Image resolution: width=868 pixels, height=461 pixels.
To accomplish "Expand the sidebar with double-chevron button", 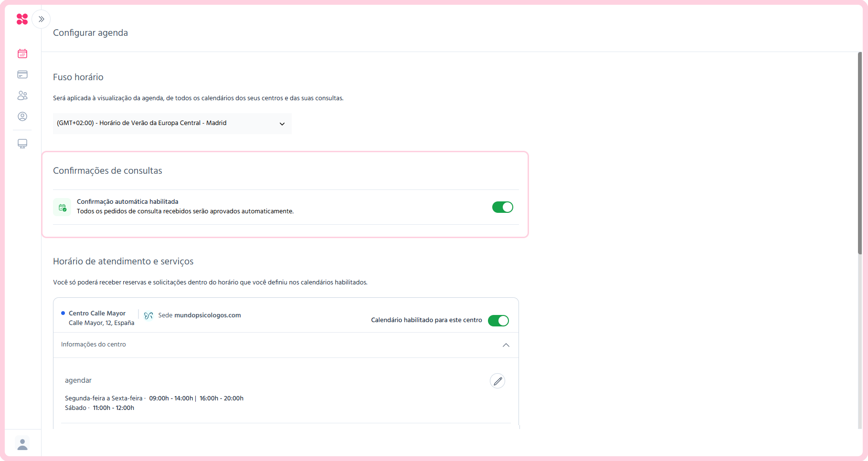I will pyautogui.click(x=42, y=19).
